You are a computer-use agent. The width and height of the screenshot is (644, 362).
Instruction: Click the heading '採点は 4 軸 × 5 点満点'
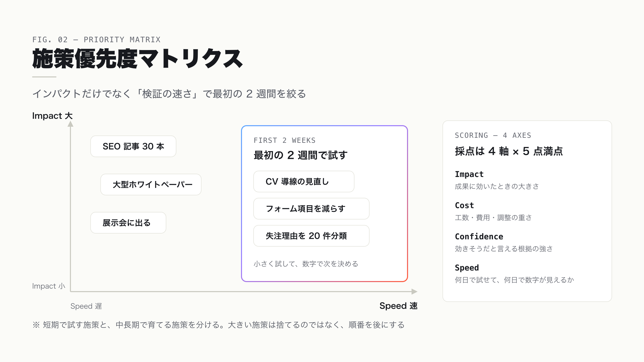click(509, 151)
